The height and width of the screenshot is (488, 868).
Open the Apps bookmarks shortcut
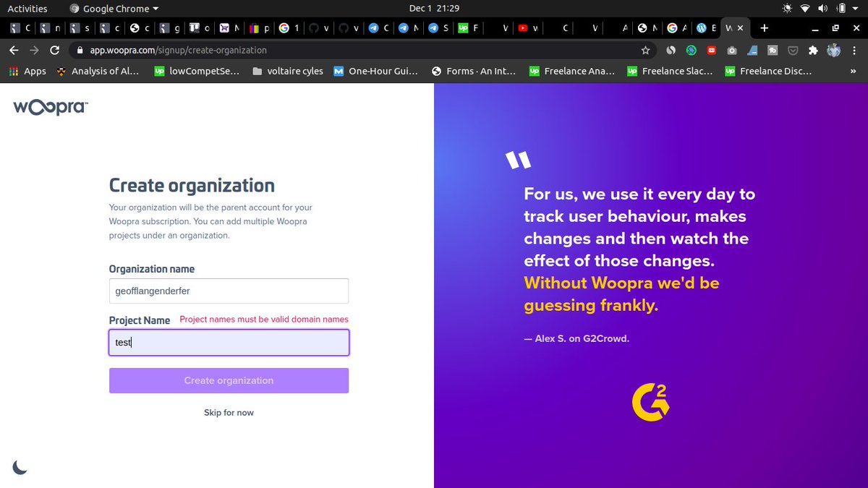click(x=27, y=71)
